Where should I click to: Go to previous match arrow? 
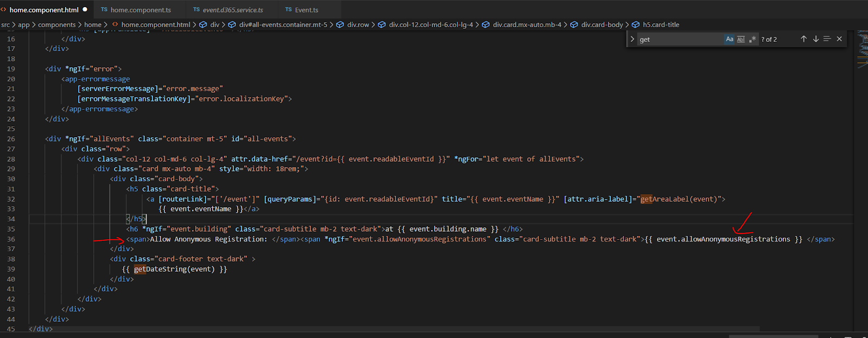[803, 39]
